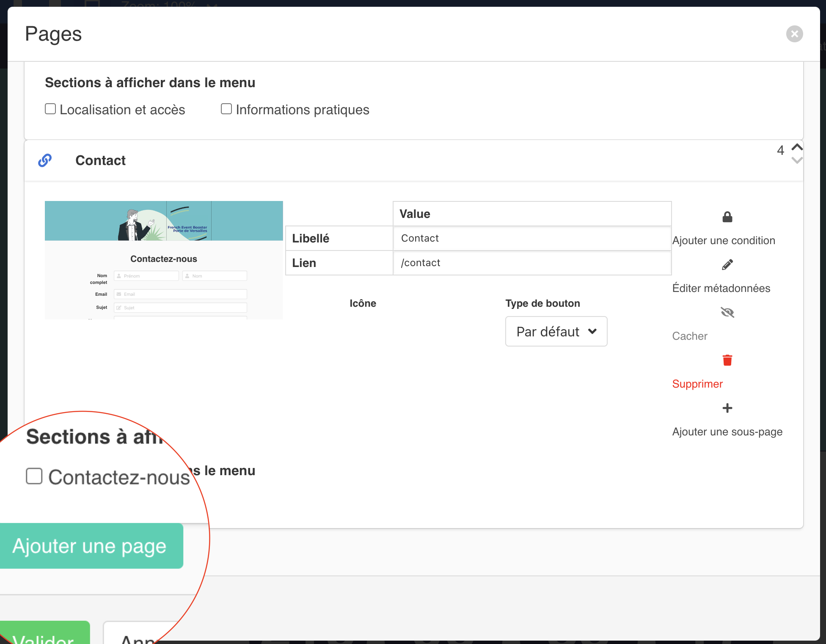
Task: Edit the Libellé value field Contact
Action: 531,238
